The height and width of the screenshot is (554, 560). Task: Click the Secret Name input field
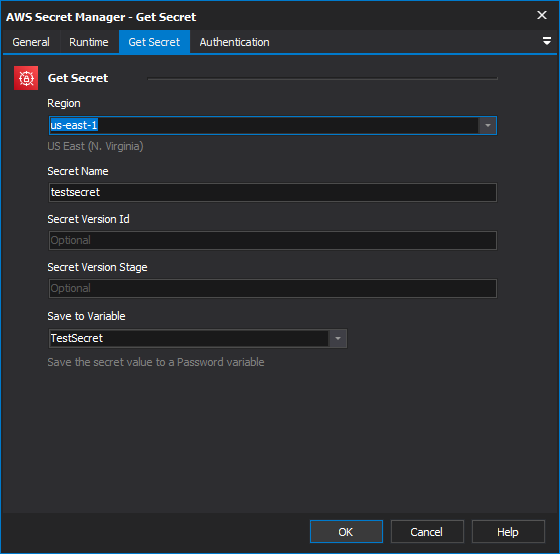point(272,193)
